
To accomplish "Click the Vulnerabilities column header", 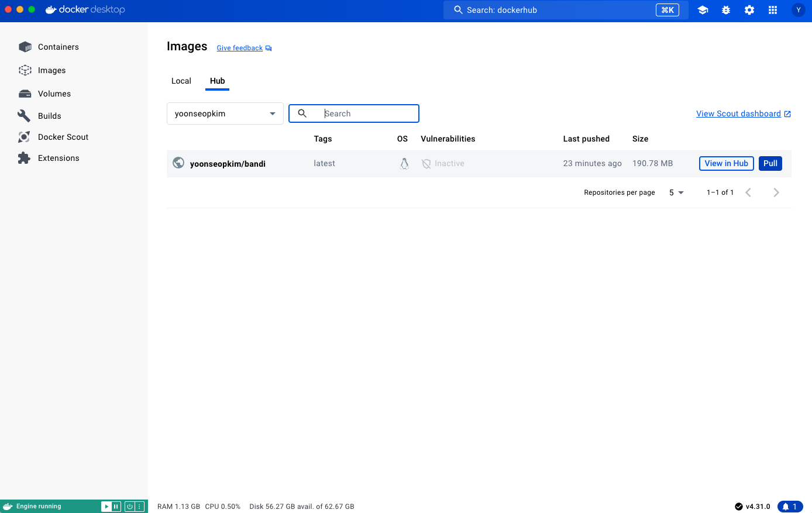I will [448, 139].
